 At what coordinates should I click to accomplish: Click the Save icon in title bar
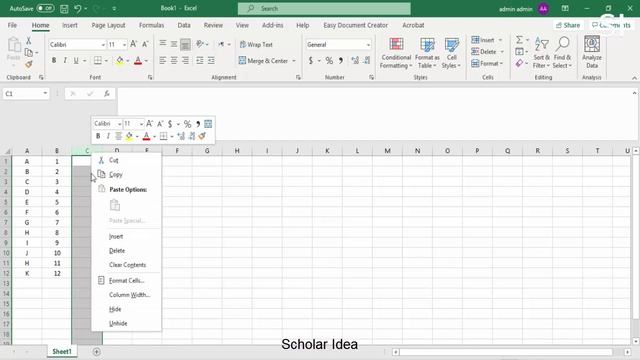[64, 9]
